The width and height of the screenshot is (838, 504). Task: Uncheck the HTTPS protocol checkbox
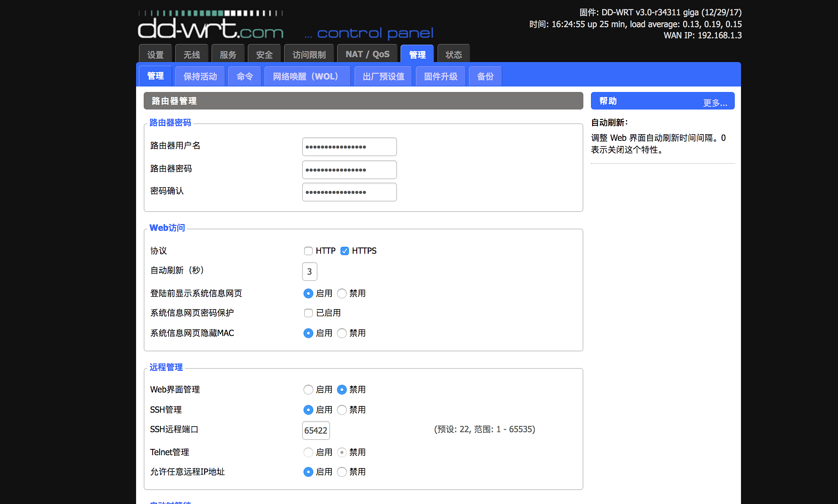pyautogui.click(x=344, y=251)
